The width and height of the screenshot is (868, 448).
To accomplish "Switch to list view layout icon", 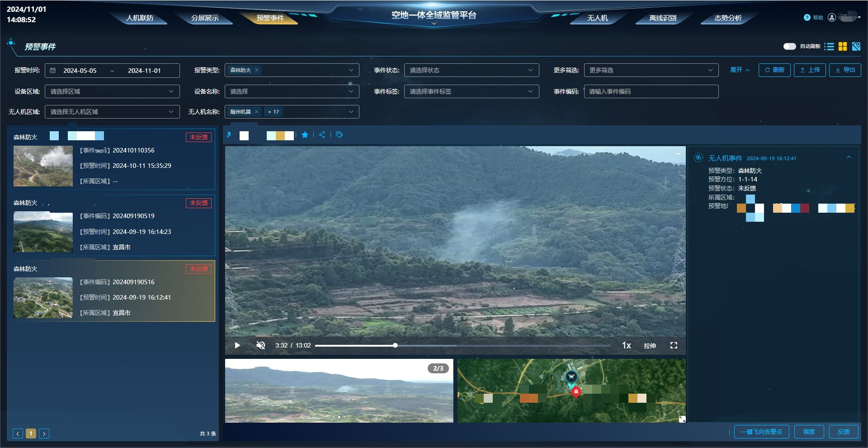I will [x=829, y=47].
